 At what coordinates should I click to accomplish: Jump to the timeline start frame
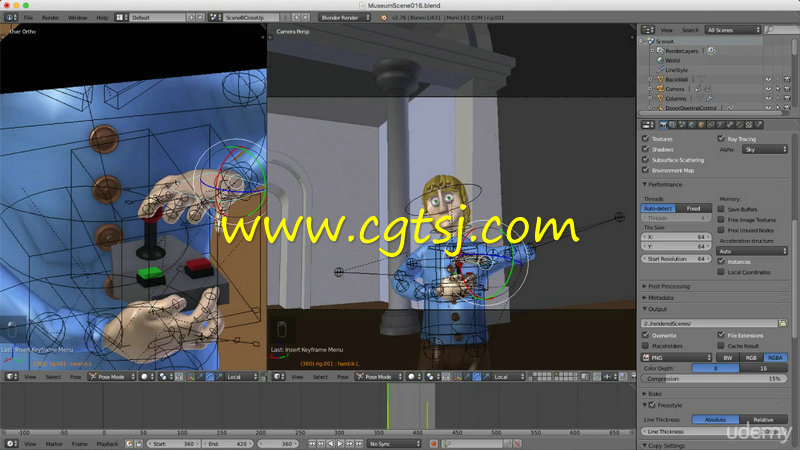pos(312,443)
